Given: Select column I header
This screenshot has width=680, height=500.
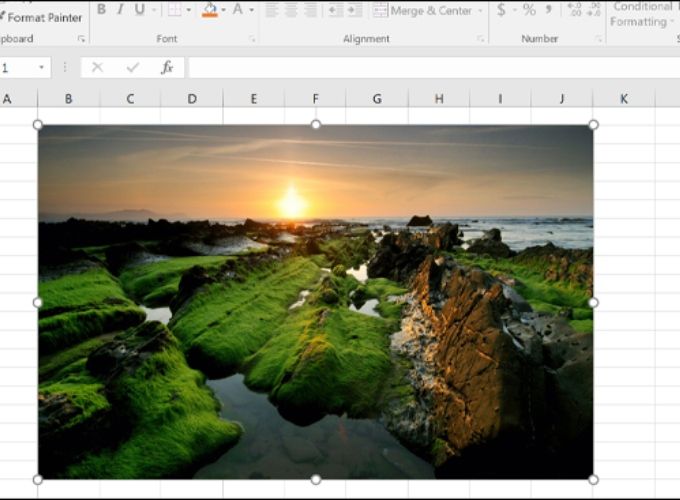Looking at the screenshot, I should coord(500,98).
